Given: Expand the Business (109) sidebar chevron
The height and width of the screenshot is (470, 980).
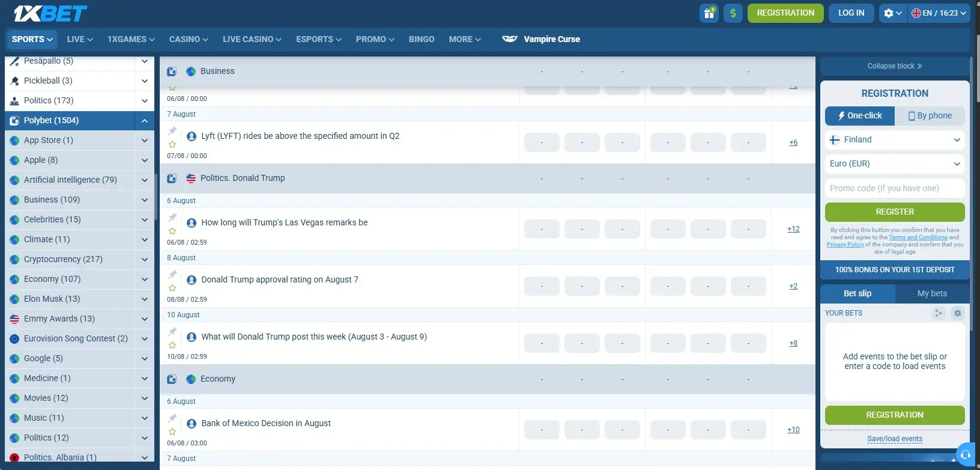Looking at the screenshot, I should click(145, 200).
